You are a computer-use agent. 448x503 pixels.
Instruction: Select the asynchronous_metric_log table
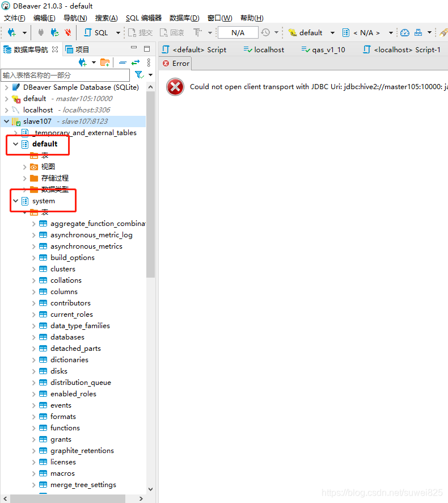tap(91, 235)
